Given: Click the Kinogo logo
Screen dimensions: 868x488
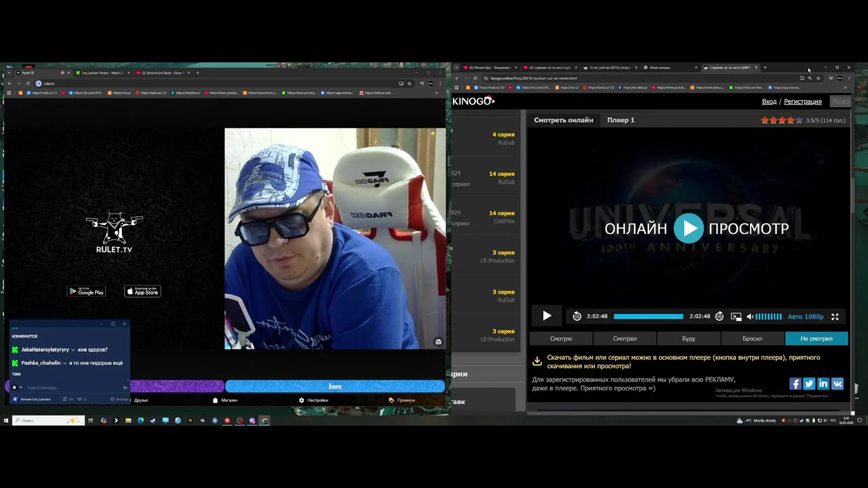Looking at the screenshot, I should 473,101.
